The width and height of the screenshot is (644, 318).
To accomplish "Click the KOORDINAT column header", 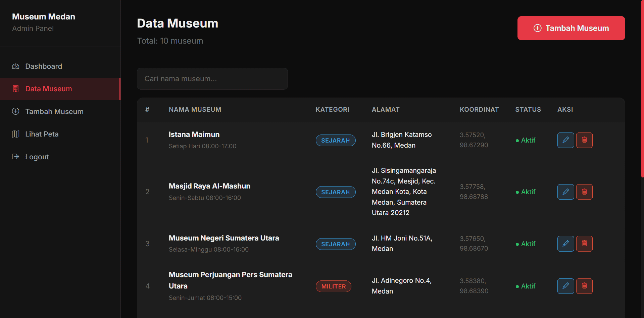I will (479, 110).
